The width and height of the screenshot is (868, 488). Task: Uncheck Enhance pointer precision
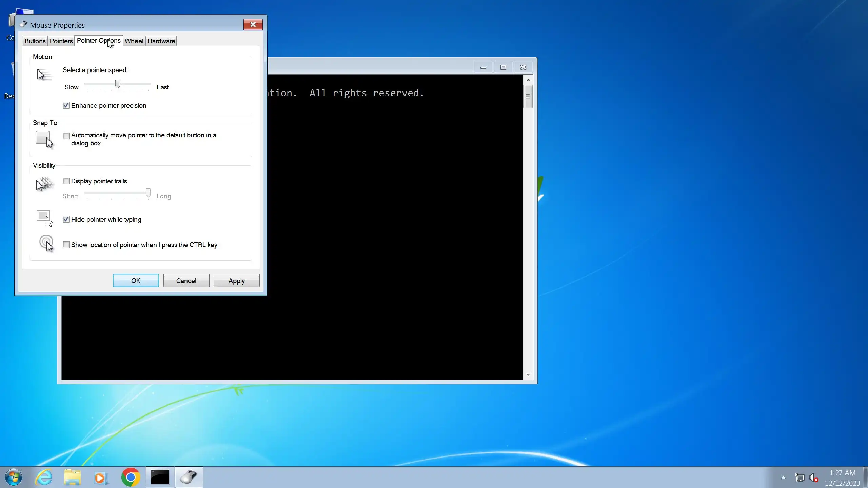[x=66, y=106]
